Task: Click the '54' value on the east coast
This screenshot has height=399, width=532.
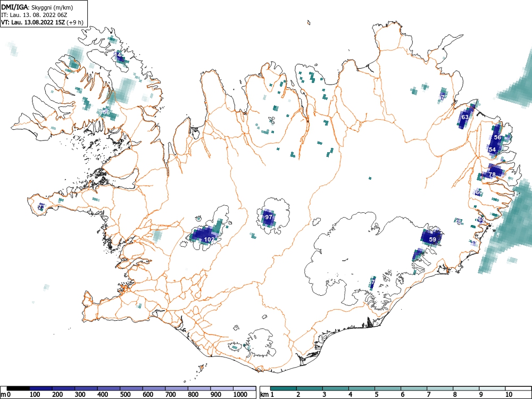Action: coord(492,149)
